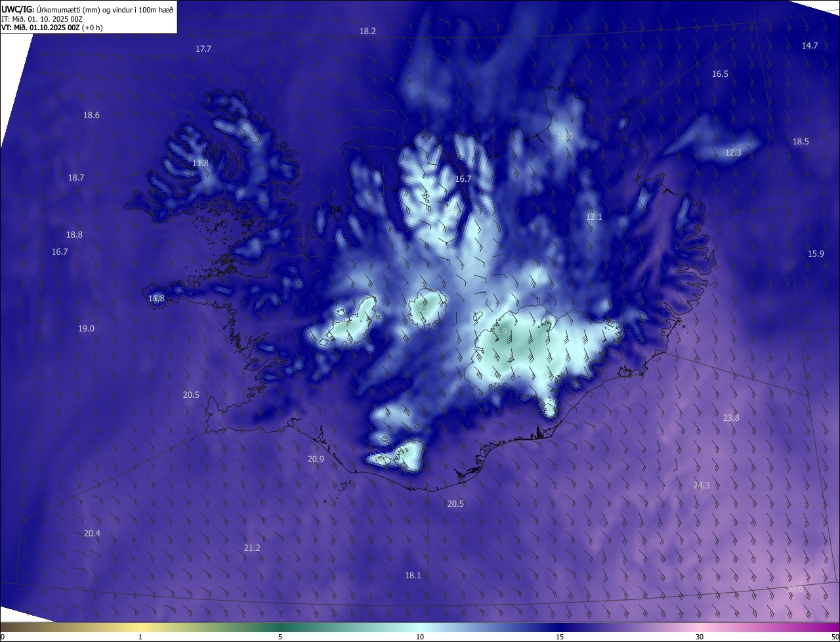This screenshot has width=840, height=642.
Task: Click the 15.9 value label
Action: [816, 254]
